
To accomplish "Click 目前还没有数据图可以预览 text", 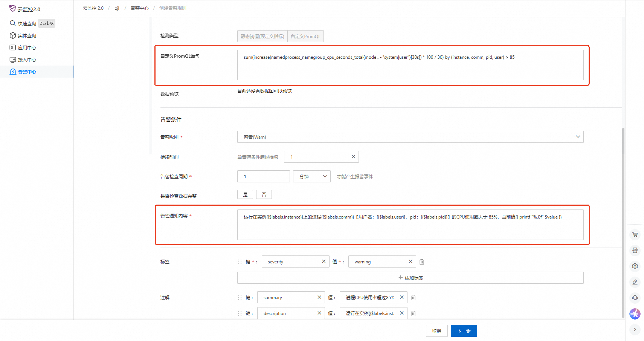I will pyautogui.click(x=264, y=91).
